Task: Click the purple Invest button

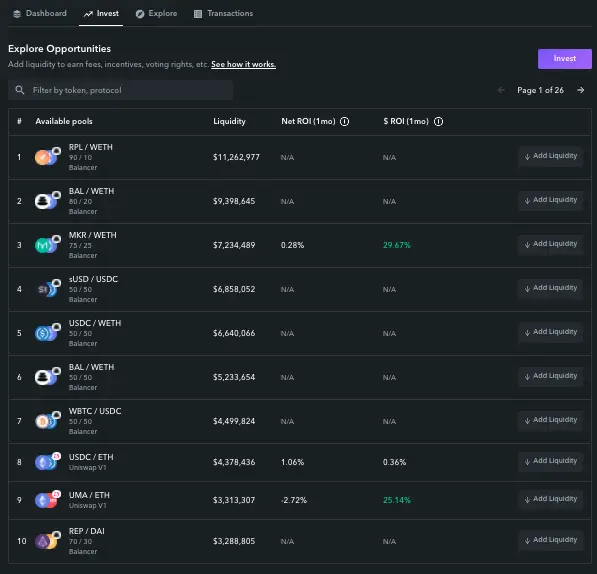Action: tap(565, 59)
